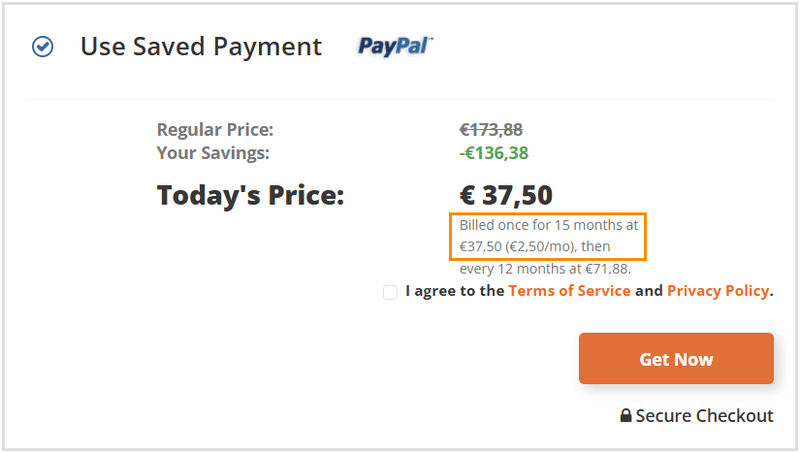Click the "Regular Price:" label
The height and width of the screenshot is (453, 800).
tap(215, 130)
